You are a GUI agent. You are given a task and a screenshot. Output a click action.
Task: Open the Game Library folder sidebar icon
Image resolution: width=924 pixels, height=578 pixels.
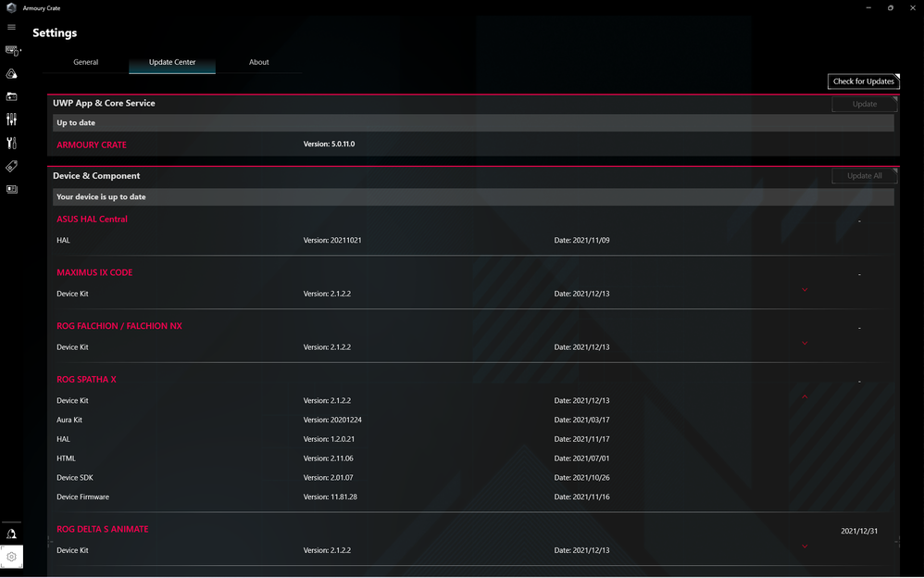[x=11, y=96]
